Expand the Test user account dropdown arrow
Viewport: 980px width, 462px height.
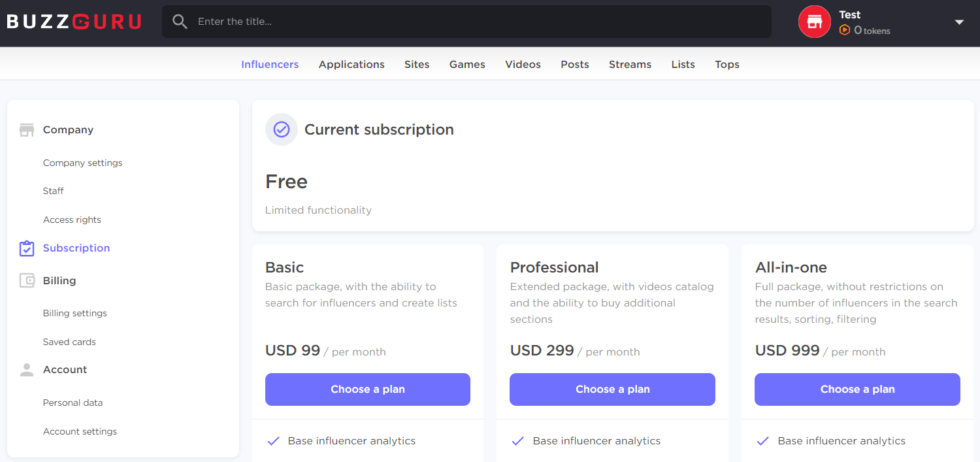pyautogui.click(x=959, y=22)
